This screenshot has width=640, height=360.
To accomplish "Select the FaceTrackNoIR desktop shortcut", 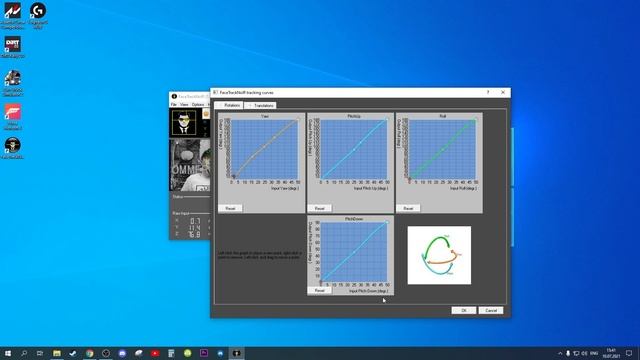I will [13, 148].
